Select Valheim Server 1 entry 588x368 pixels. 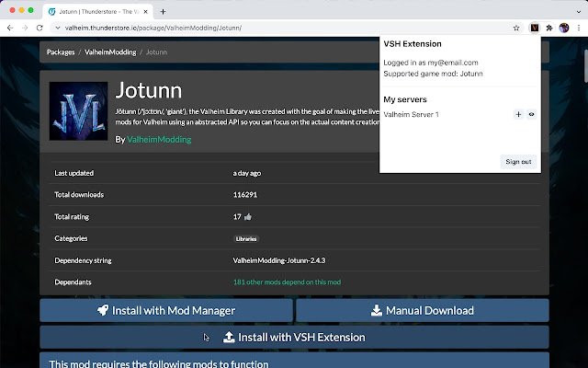coord(411,114)
